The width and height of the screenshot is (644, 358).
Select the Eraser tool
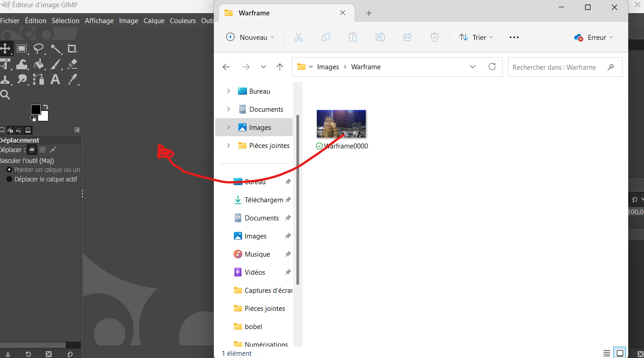coord(72,64)
